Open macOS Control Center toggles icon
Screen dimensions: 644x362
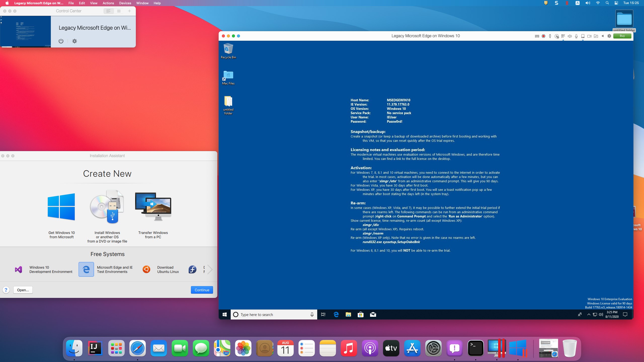pos(616,3)
